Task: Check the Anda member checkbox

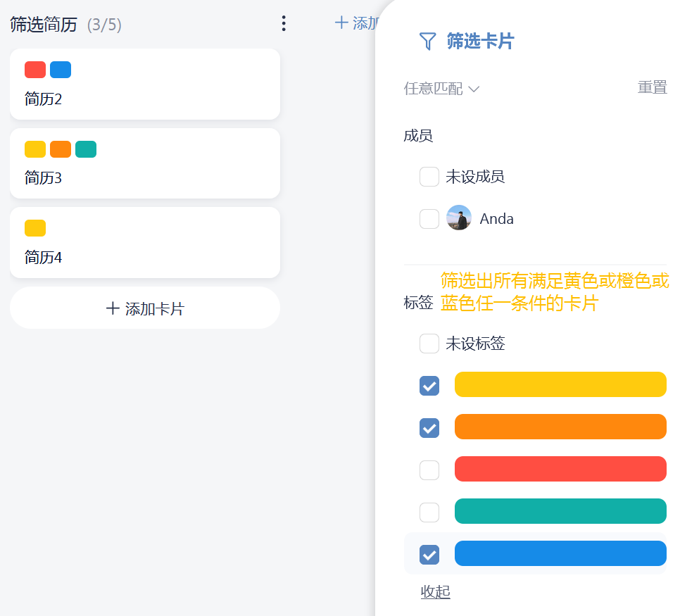Action: tap(429, 219)
